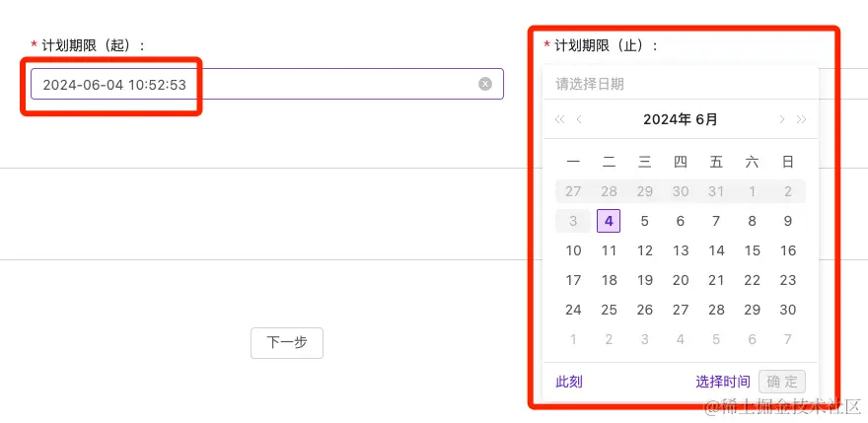Focus the 请选择日期 end date input
Screen dimensions: 868x423
680,84
